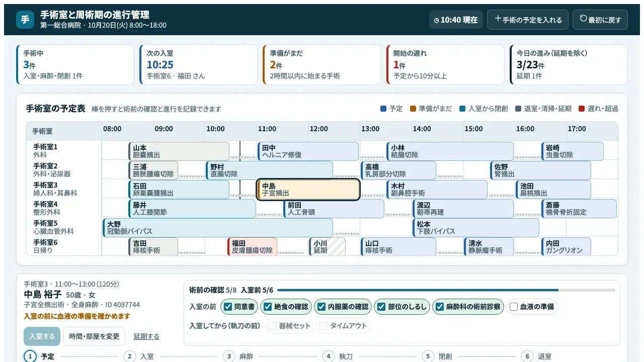The width and height of the screenshot is (644, 362).
Task: Click 延期する link
Action: 146,336
